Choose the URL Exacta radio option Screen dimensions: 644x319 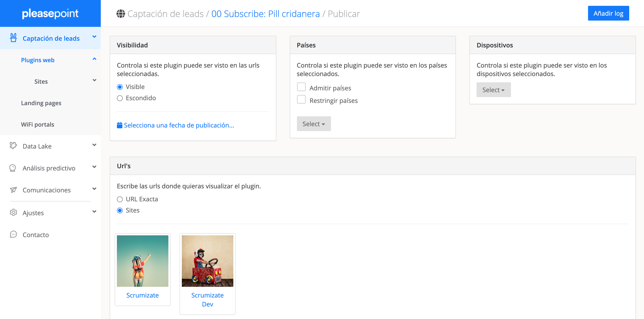[x=120, y=199]
